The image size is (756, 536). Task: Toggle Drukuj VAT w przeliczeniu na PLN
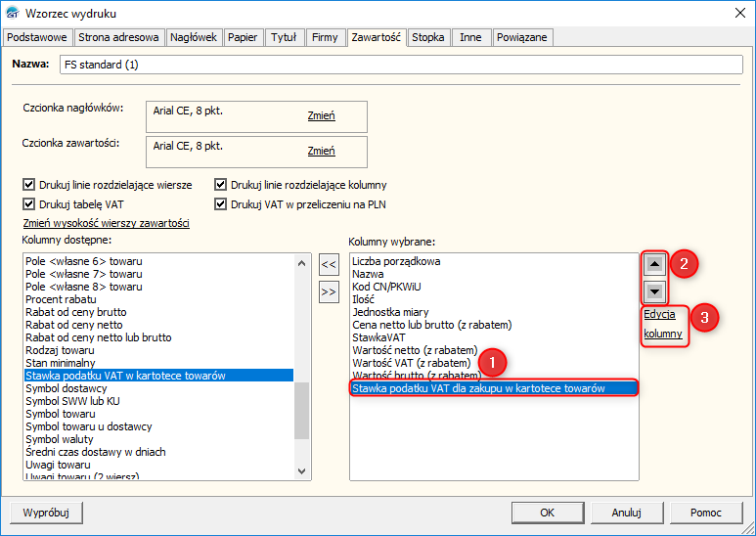click(220, 204)
